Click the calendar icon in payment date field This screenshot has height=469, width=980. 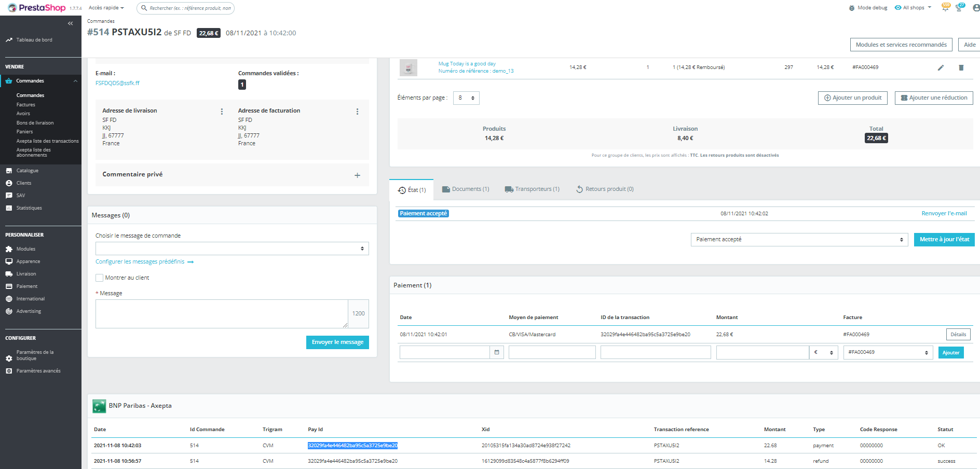point(497,352)
